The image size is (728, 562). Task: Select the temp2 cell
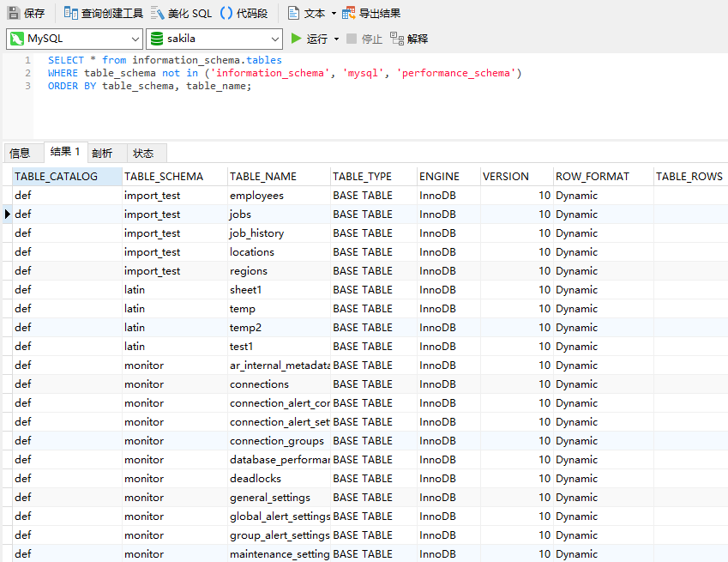[x=279, y=328]
